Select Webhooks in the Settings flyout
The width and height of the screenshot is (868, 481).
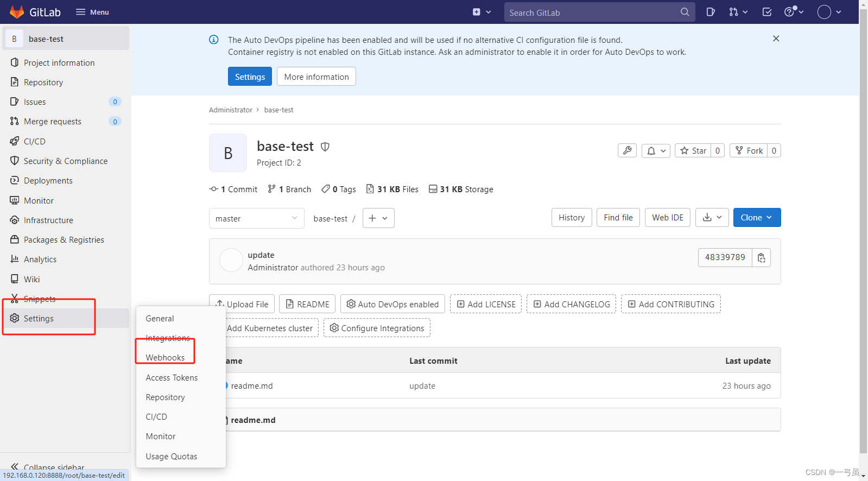coord(165,357)
